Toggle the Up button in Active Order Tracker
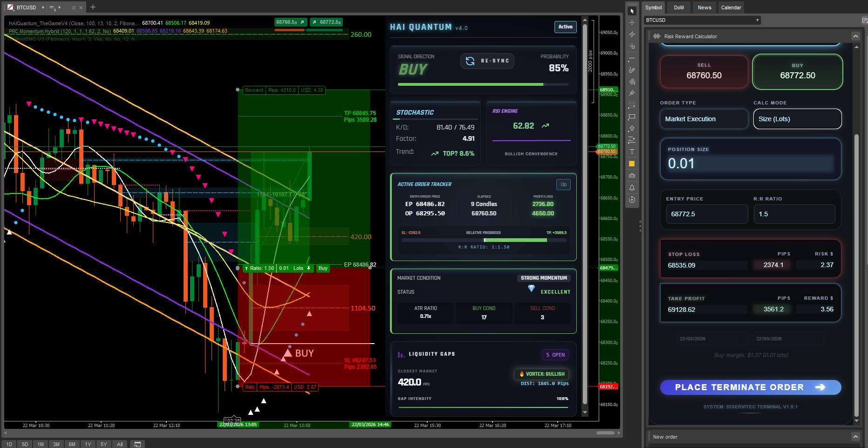Image resolution: width=868 pixels, height=448 pixels. coord(563,185)
